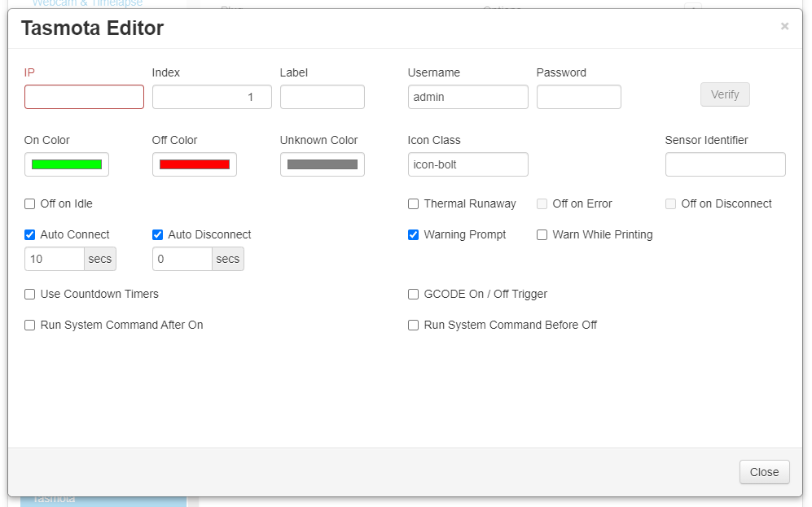Toggle the Off on Error checkbox

(x=542, y=203)
